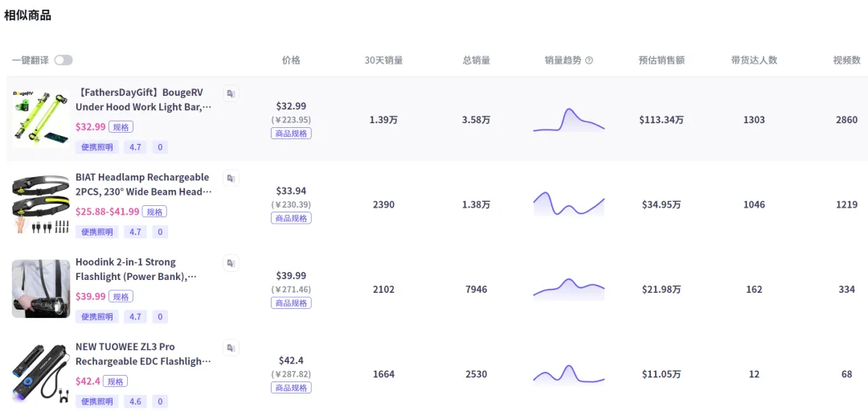This screenshot has width=868, height=416.
Task: Click 预估销售额 column header
Action: [x=661, y=60]
